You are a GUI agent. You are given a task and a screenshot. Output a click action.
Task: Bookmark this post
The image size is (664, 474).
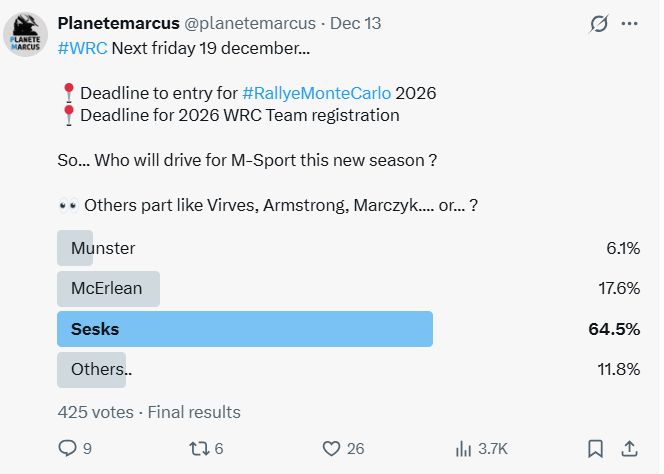click(x=595, y=449)
